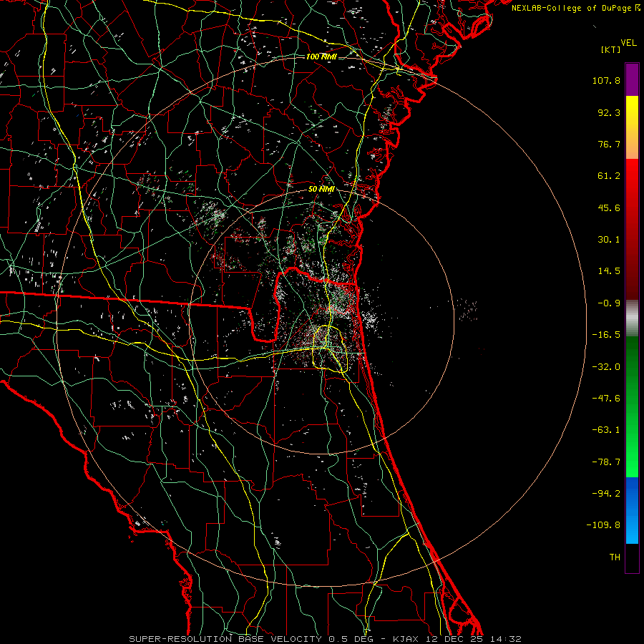Select the 14.5 scale value
Screen dimensions: 644x644
(609, 271)
